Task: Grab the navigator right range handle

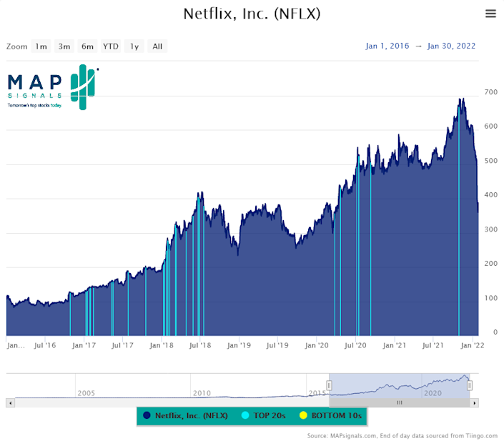Action: tap(470, 385)
